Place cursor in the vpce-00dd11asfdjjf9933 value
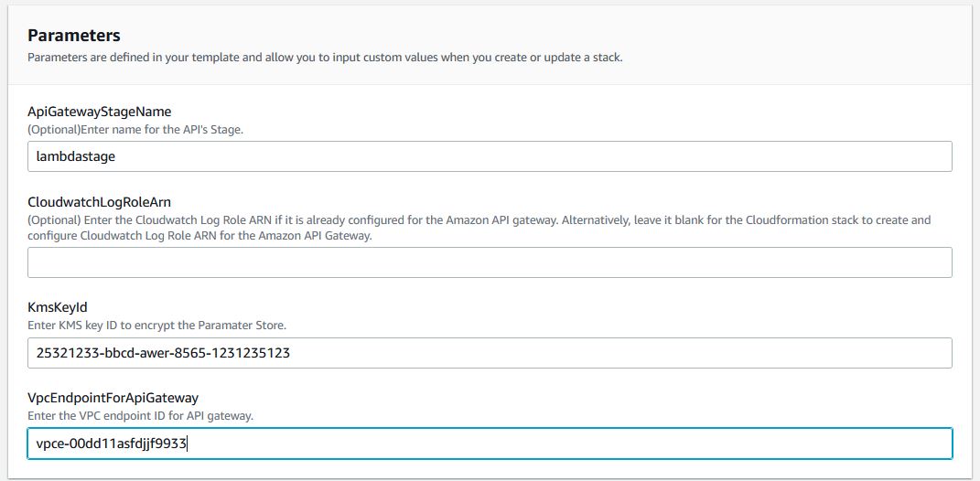This screenshot has height=481, width=980. click(x=112, y=444)
